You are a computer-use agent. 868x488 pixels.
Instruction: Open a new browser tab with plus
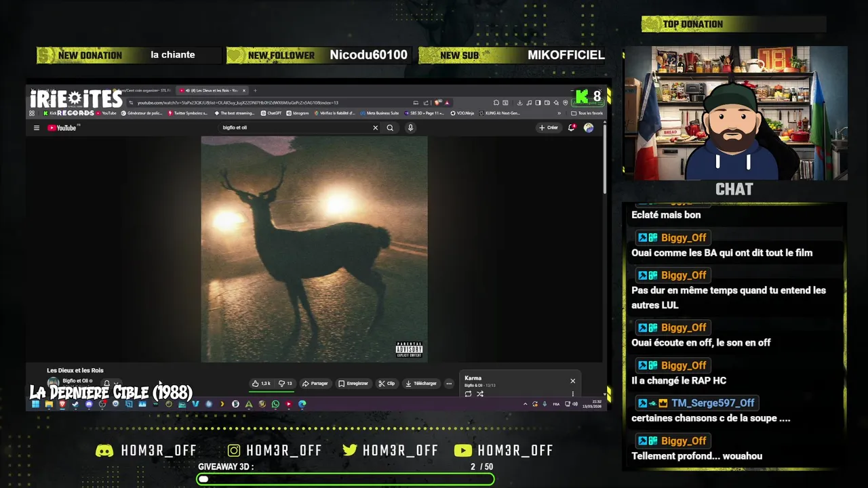tap(256, 90)
